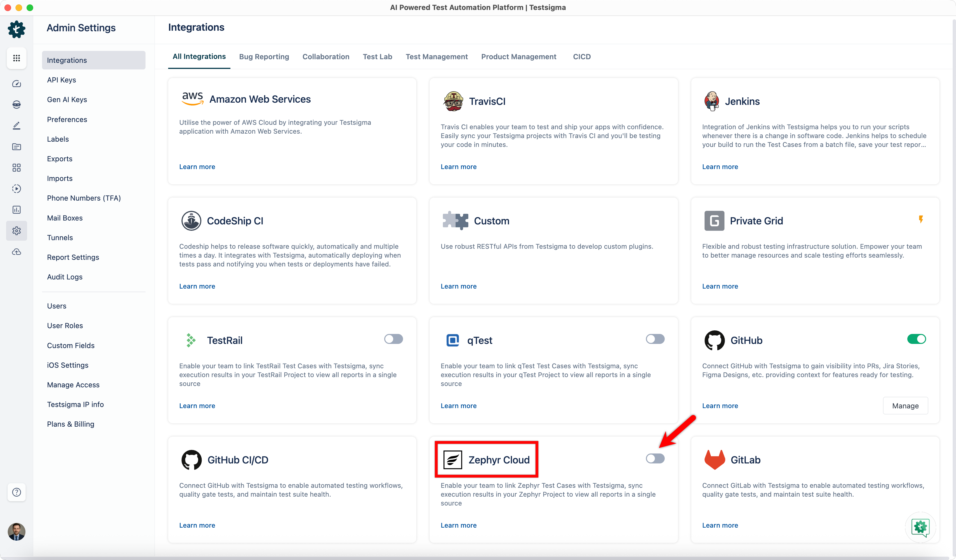Screen dimensions: 956x560
Task: Open Learn more link for Jenkins
Action: pos(720,167)
